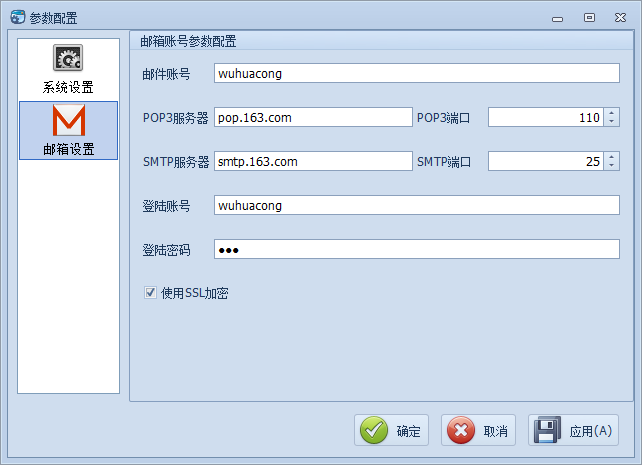This screenshot has width=642, height=465.
Task: Select the 邮箱设置 mail icon
Action: coord(68,130)
